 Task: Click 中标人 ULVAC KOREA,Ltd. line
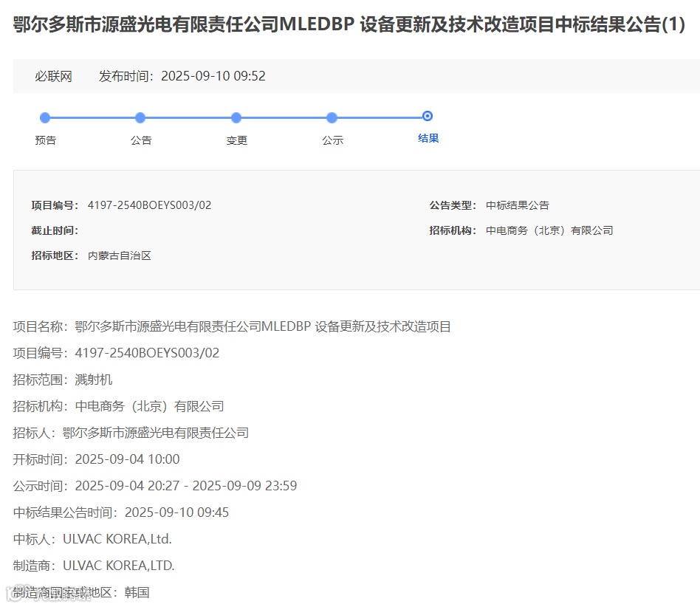[92, 539]
